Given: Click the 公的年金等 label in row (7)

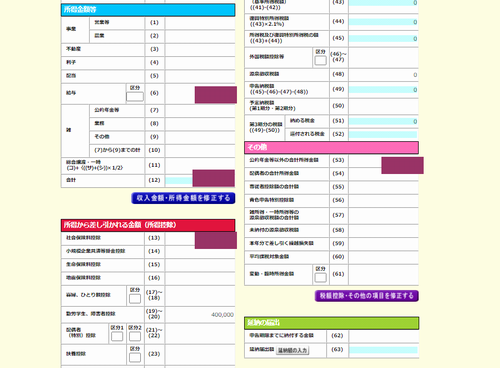Looking at the screenshot, I should click(107, 110).
